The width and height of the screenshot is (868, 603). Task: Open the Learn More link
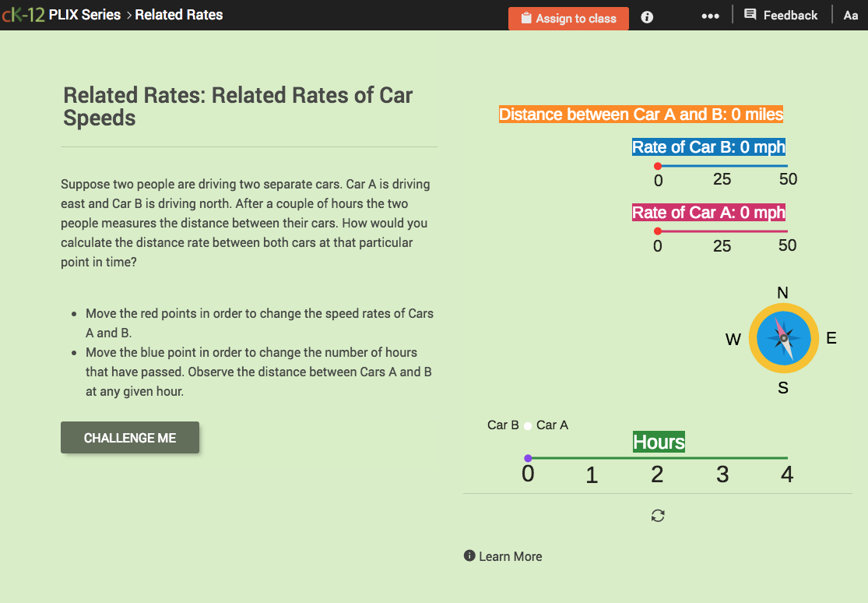point(511,555)
